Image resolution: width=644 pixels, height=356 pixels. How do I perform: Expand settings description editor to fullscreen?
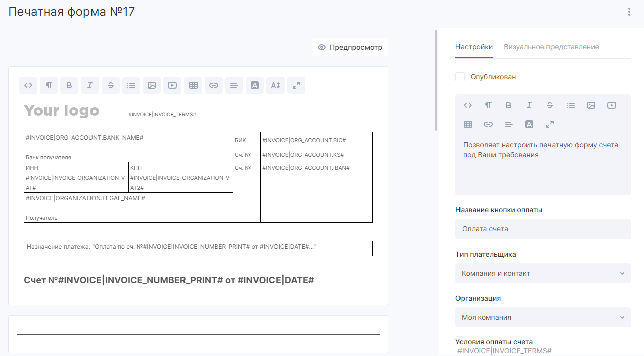click(x=550, y=124)
